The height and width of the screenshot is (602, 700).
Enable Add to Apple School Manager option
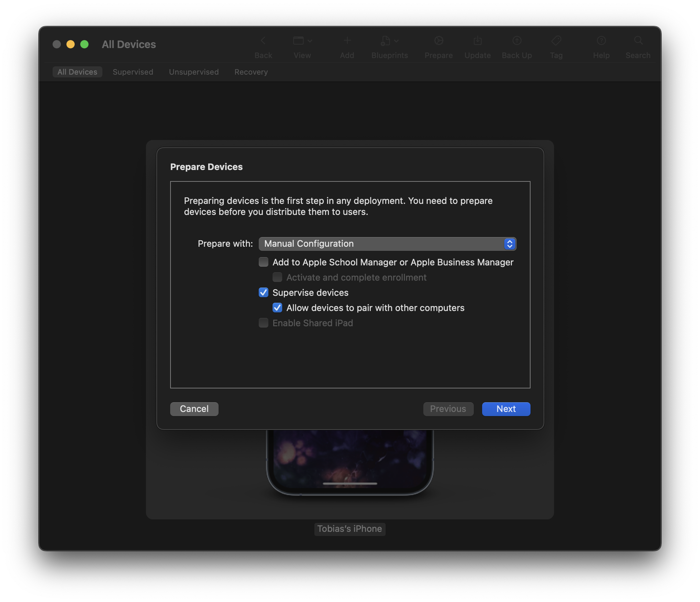click(264, 262)
